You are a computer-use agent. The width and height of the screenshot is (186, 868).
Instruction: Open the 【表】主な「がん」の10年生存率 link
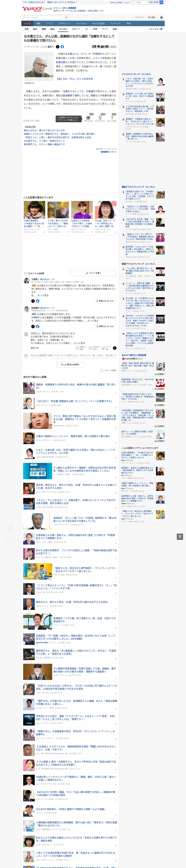coord(75,79)
